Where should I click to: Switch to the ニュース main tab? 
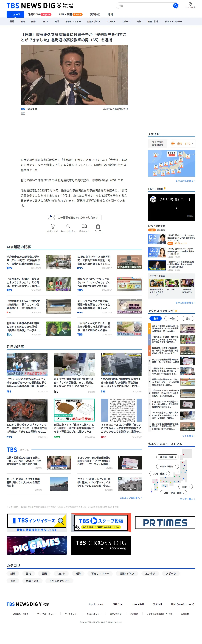pos(15,14)
